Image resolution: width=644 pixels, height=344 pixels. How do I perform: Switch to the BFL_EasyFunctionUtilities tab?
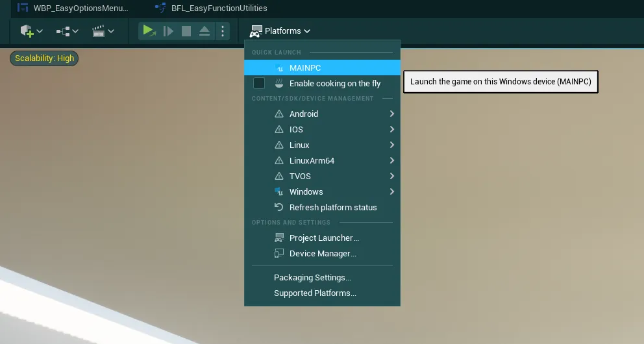pos(211,8)
